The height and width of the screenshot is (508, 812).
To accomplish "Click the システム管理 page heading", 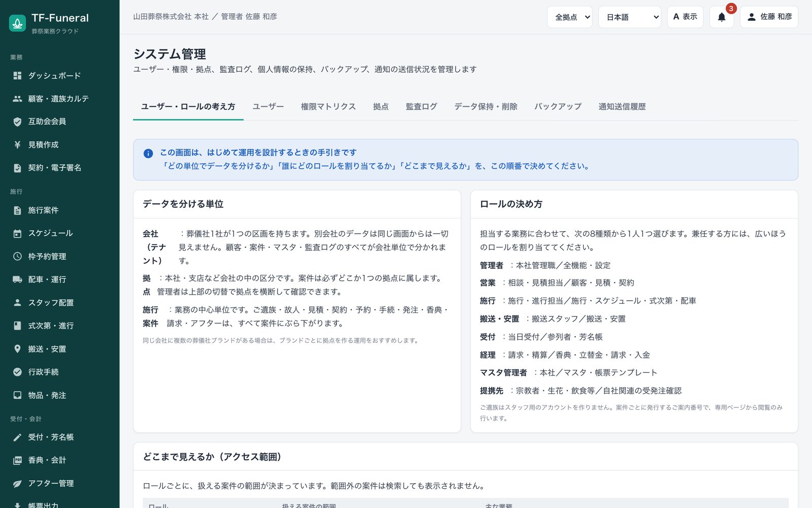I will coord(170,54).
